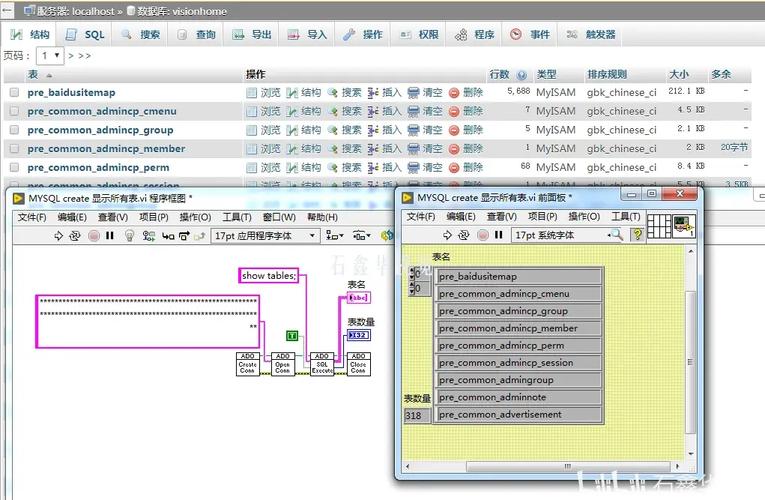Open context help question mark icon
The height and width of the screenshot is (500, 765).
tap(637, 235)
